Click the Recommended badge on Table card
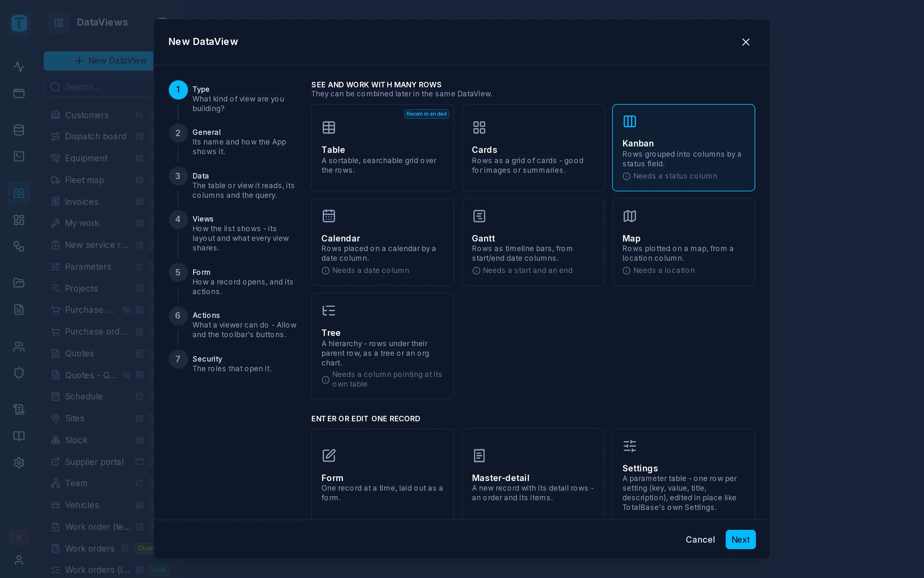The width and height of the screenshot is (924, 578). [426, 114]
